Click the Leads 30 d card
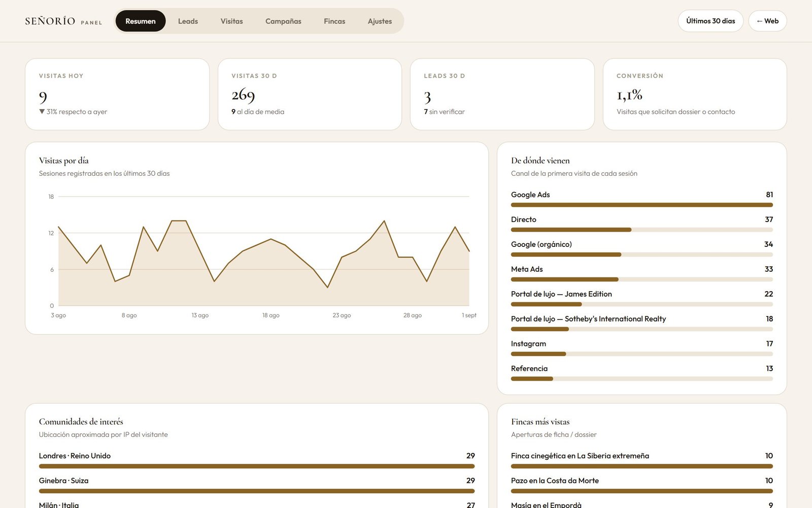The image size is (812, 508). pos(502,94)
